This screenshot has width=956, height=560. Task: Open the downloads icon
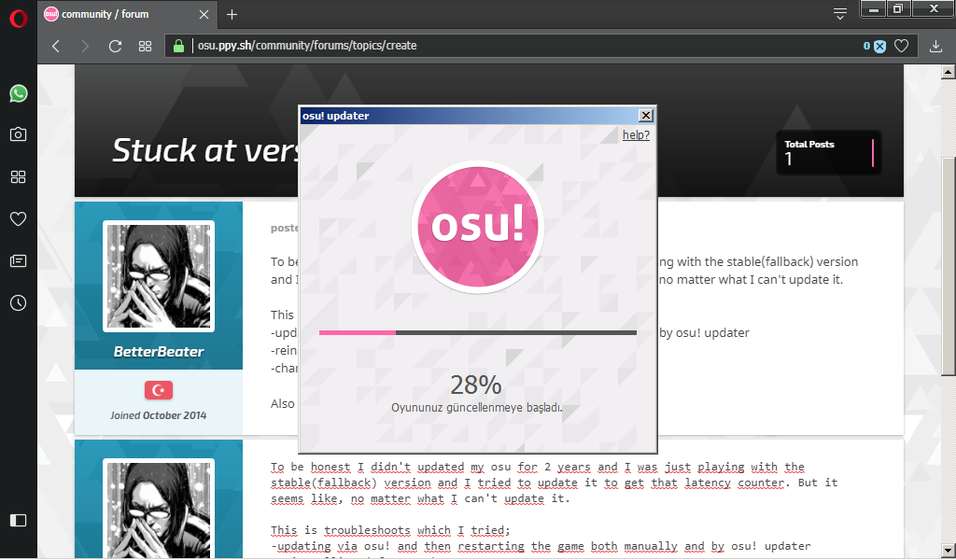pos(935,46)
